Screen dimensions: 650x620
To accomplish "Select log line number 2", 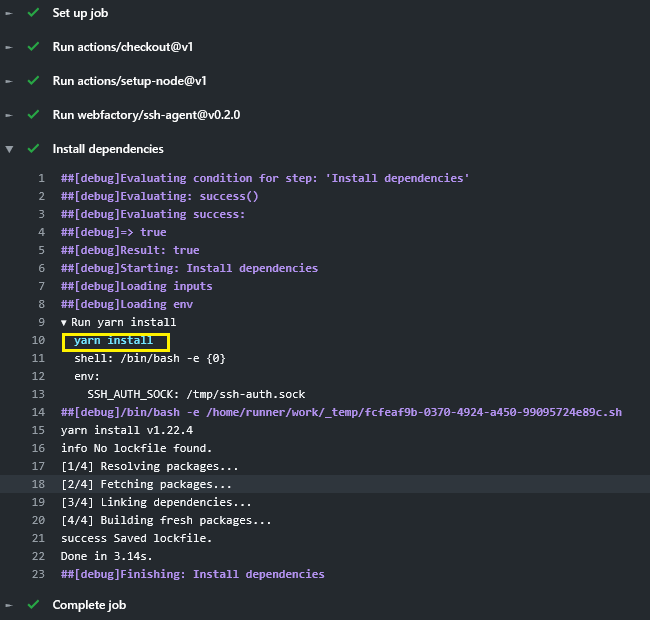I will pyautogui.click(x=41, y=196).
